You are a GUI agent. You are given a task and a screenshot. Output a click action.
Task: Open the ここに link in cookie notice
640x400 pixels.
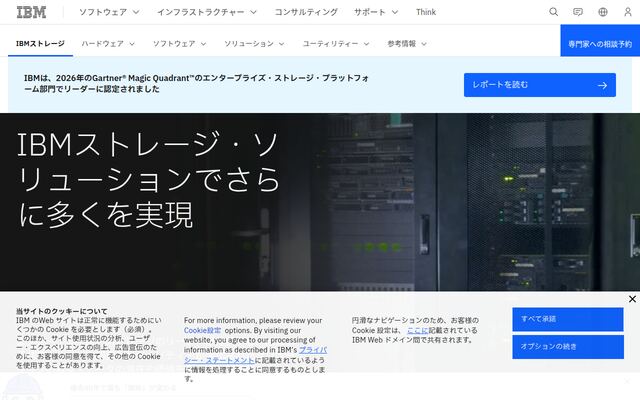click(418, 330)
